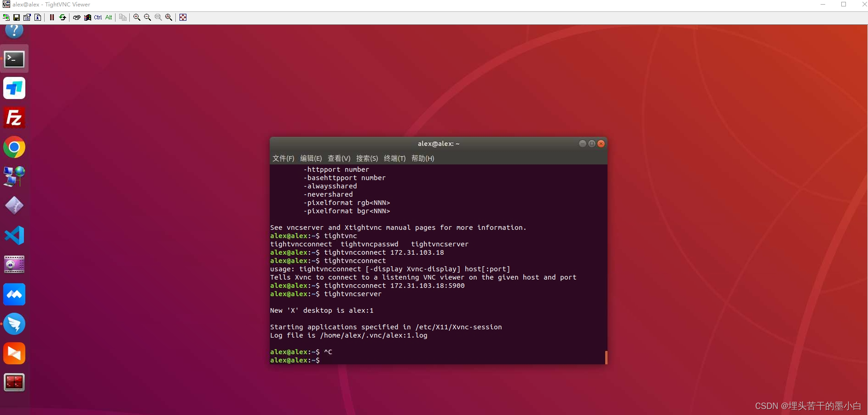Open the remote desktop computers icon in dock
Screen dimensions: 868x415
tap(14, 176)
